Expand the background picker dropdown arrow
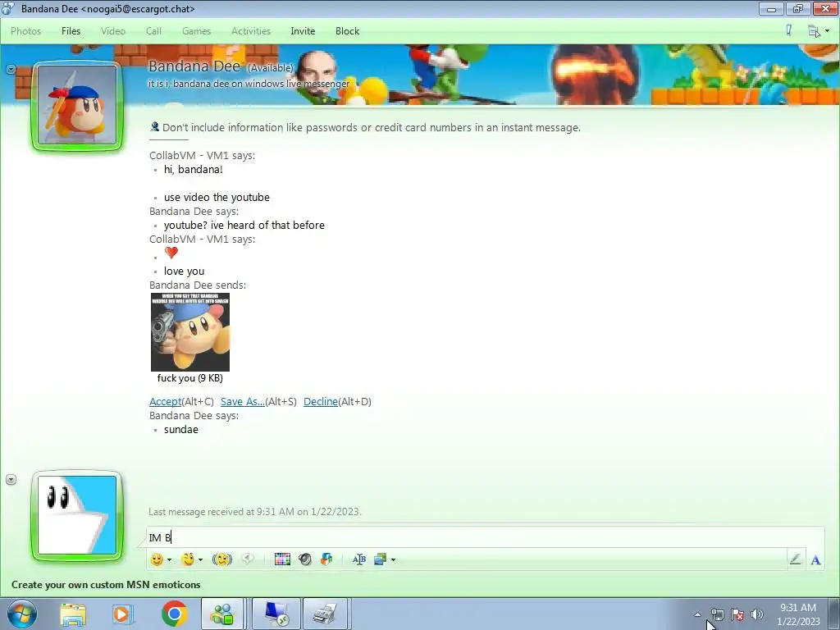This screenshot has height=630, width=840. (393, 559)
